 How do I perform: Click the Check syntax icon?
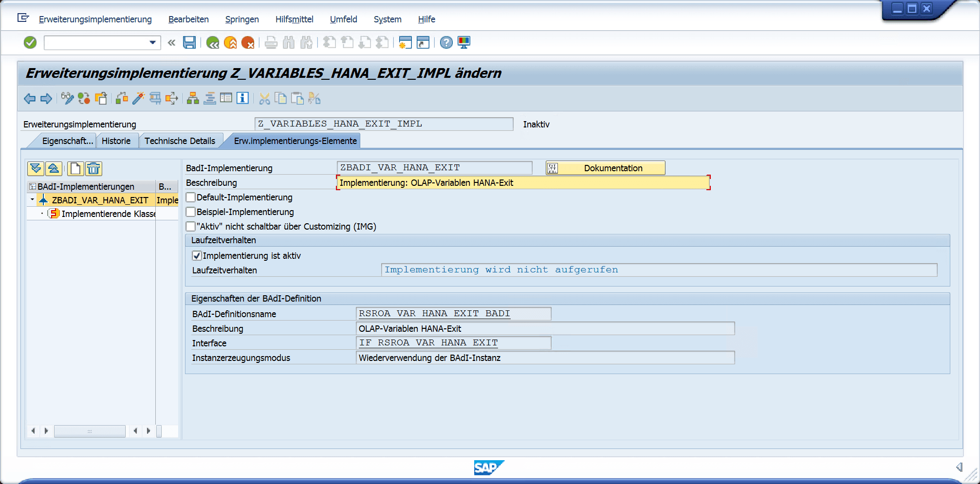click(122, 99)
